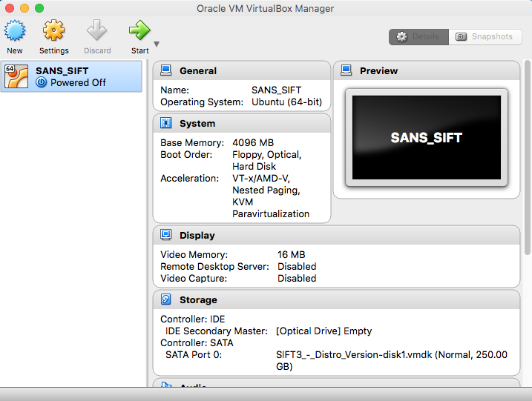Switch to the Details view
The image size is (532, 401).
(x=418, y=36)
